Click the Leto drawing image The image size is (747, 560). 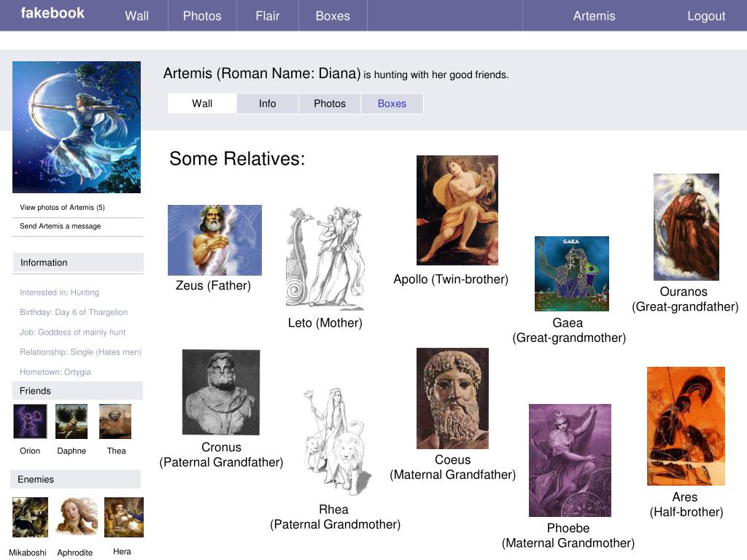pyautogui.click(x=325, y=258)
